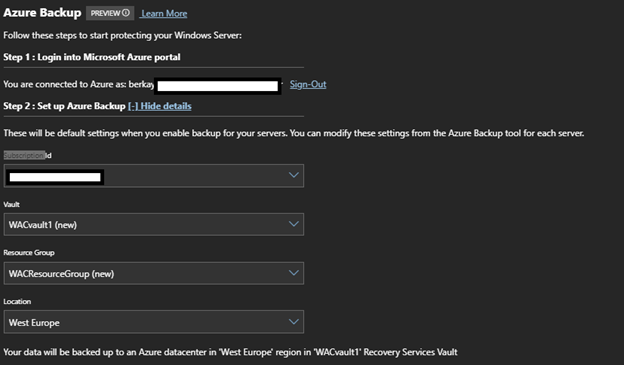Viewport: 624px width, 365px height.
Task: Click the Azure Backup heading
Action: [42, 13]
